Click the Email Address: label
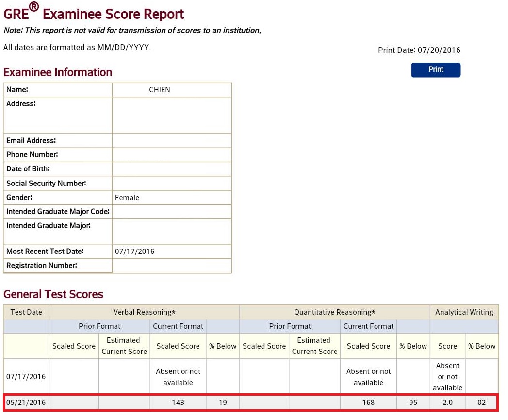Image resolution: width=508 pixels, height=420 pixels. click(31, 141)
